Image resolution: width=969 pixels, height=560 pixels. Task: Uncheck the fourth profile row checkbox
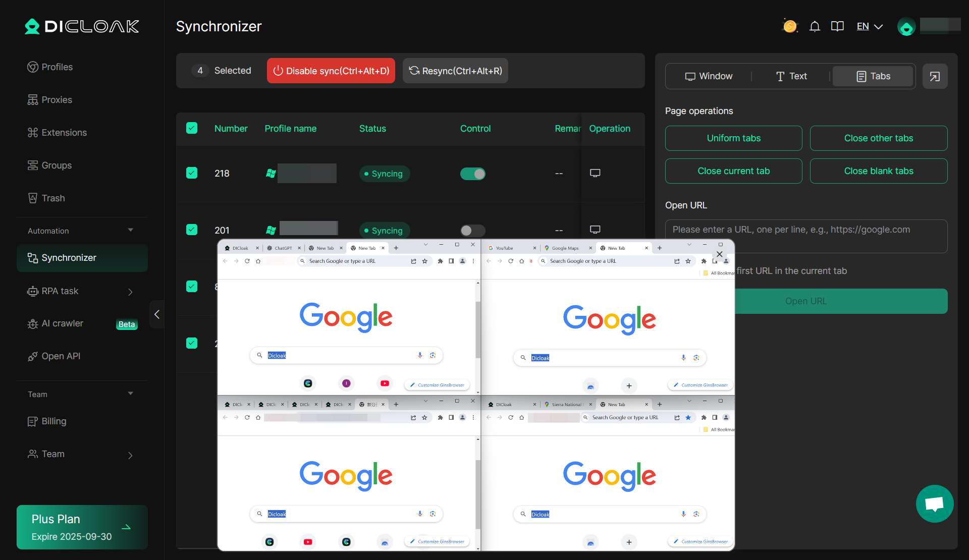point(192,343)
